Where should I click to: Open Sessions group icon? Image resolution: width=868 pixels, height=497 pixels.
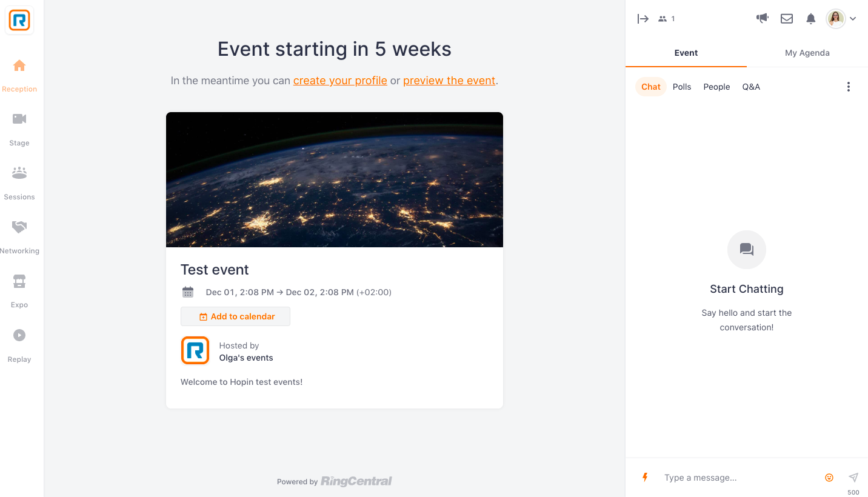tap(19, 173)
